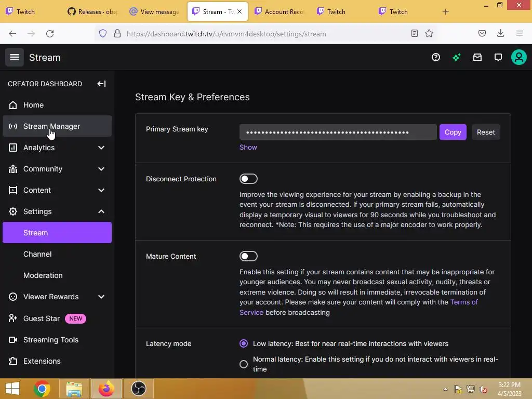The image size is (532, 399).
Task: Open the hamburger navigation menu beside Stream
Action: coord(14,57)
